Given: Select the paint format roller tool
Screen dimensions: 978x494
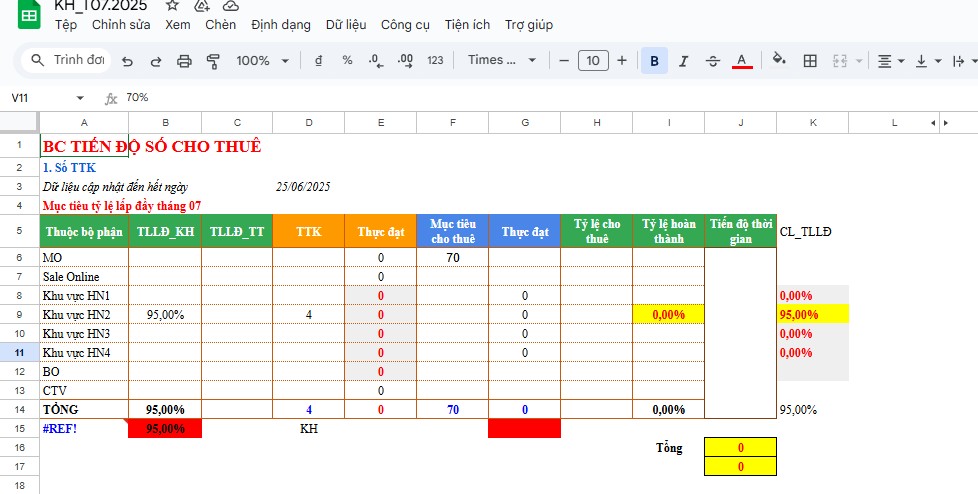Looking at the screenshot, I should [x=212, y=61].
